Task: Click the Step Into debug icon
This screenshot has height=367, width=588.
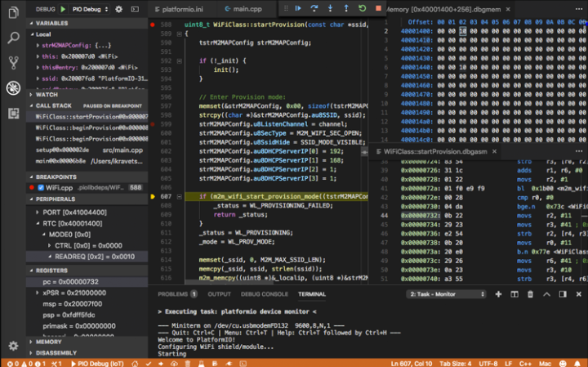Action: pyautogui.click(x=331, y=8)
